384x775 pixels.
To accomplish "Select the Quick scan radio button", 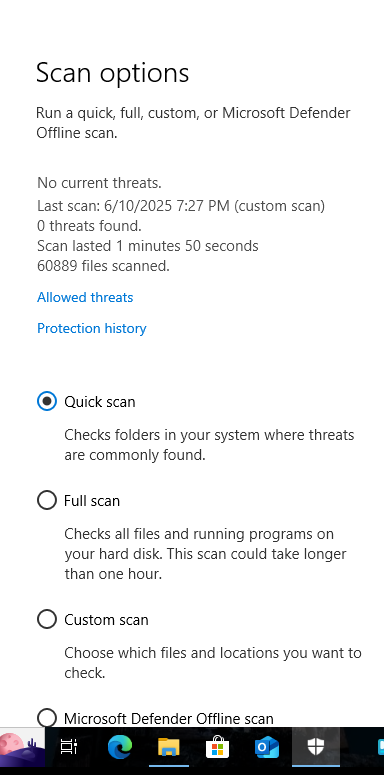I will point(47,401).
